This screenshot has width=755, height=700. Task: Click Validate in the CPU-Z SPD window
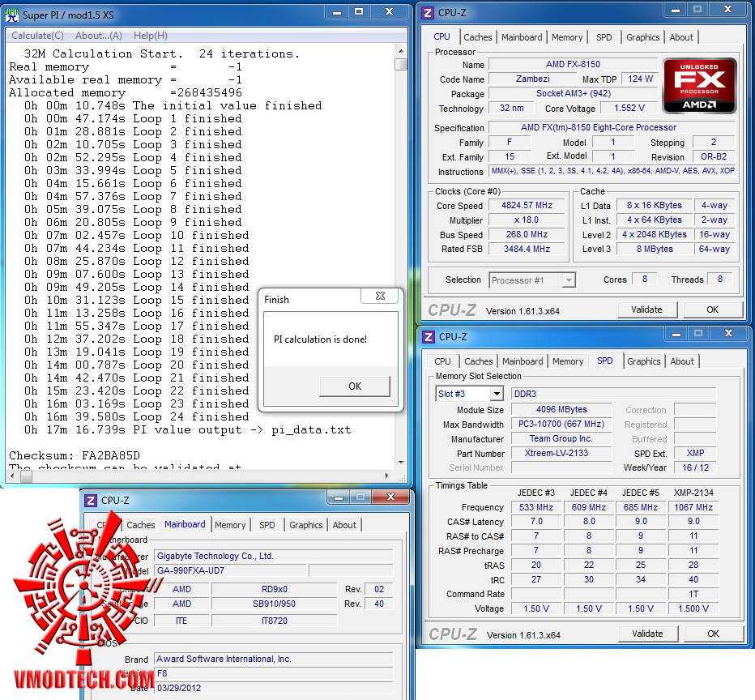(647, 634)
